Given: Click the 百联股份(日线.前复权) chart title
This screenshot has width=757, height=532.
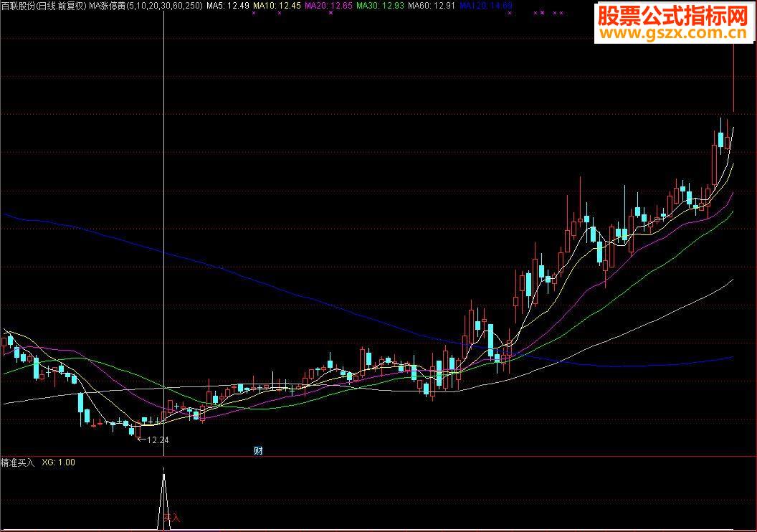Looking at the screenshot, I should [x=44, y=6].
